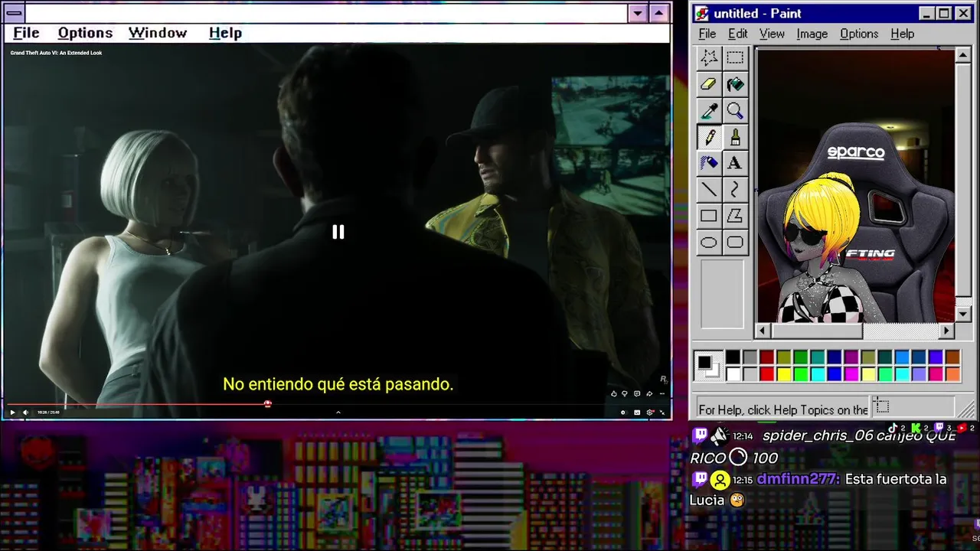Choose the Rounded Rectangle shape tool

tap(735, 243)
